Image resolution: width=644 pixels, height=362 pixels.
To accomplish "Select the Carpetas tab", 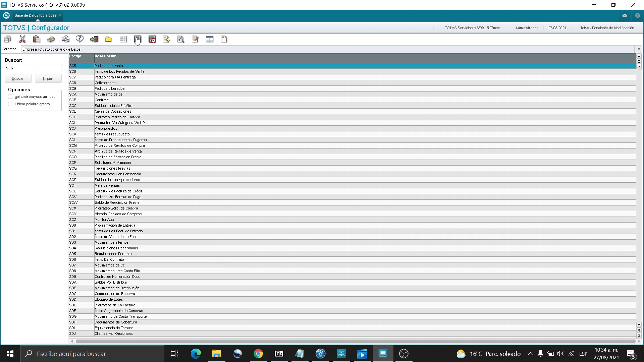I will [9, 49].
